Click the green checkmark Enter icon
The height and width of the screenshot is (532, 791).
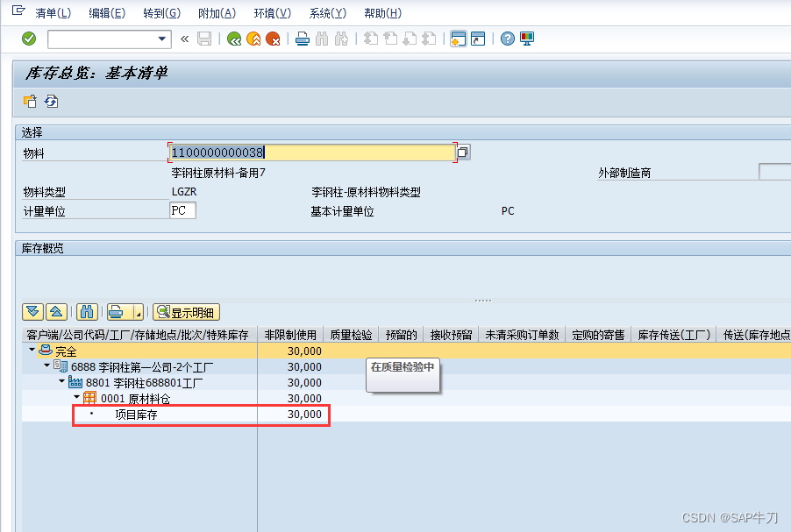point(29,39)
